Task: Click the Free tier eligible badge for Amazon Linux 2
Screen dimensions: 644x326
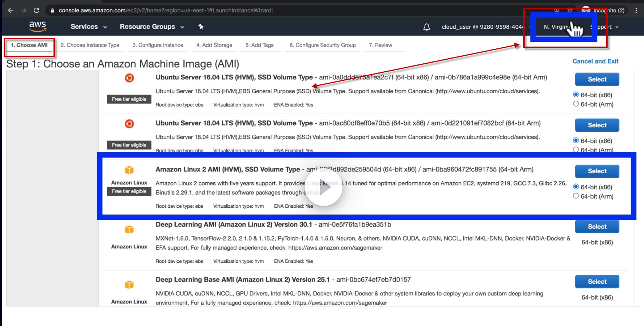Action: [x=129, y=191]
